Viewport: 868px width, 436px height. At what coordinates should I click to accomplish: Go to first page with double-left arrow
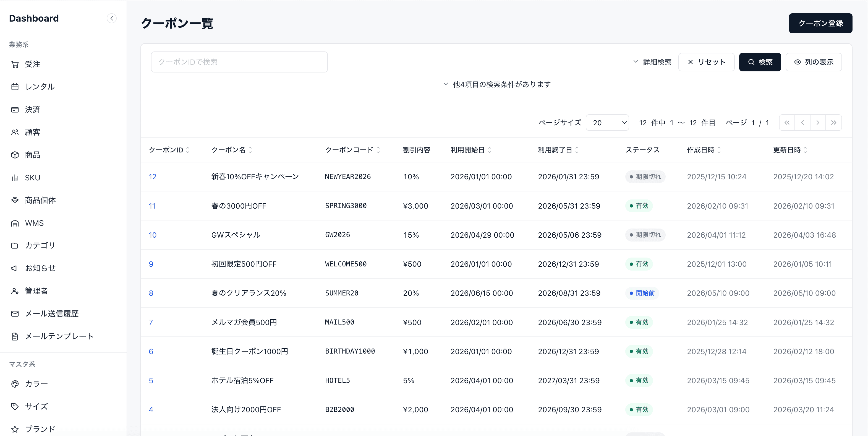tap(787, 123)
